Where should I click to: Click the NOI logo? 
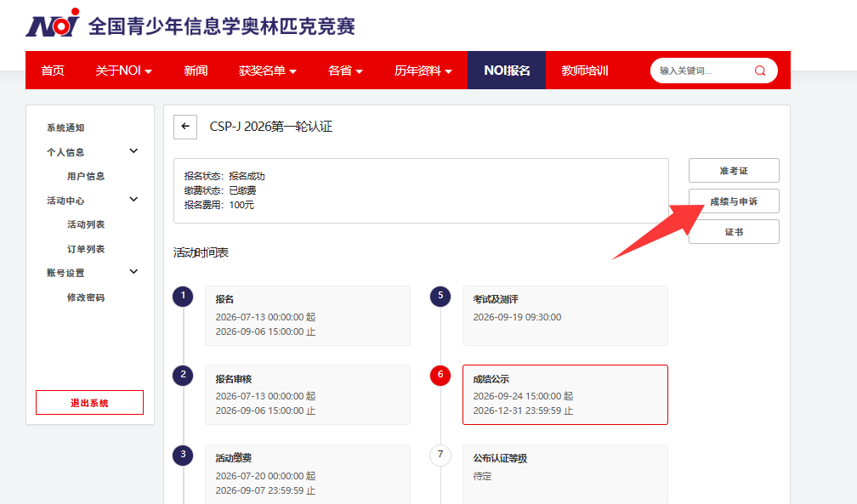tap(53, 23)
